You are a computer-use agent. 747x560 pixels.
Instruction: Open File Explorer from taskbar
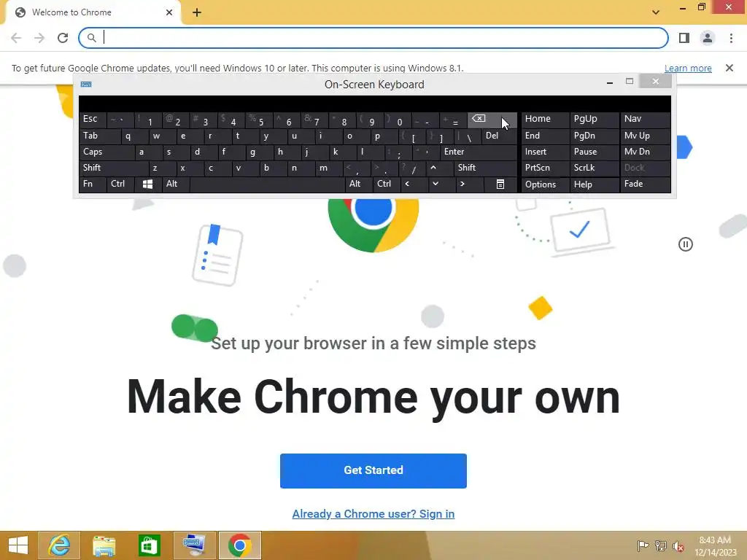coord(104,545)
